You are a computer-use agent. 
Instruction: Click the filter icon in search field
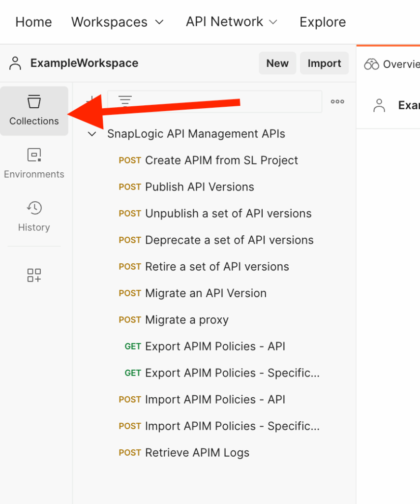[125, 101]
